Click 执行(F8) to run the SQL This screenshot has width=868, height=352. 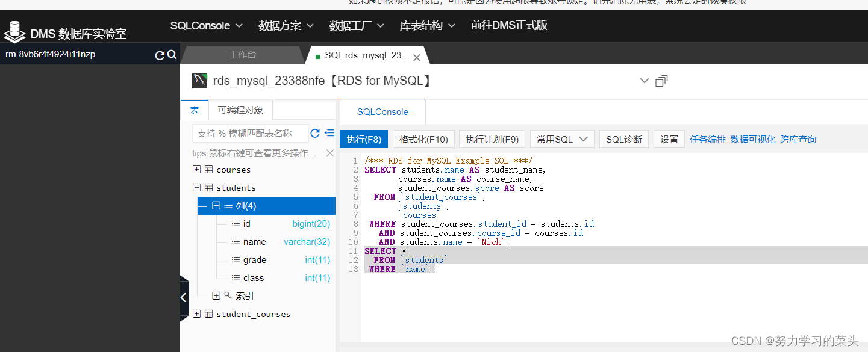364,139
